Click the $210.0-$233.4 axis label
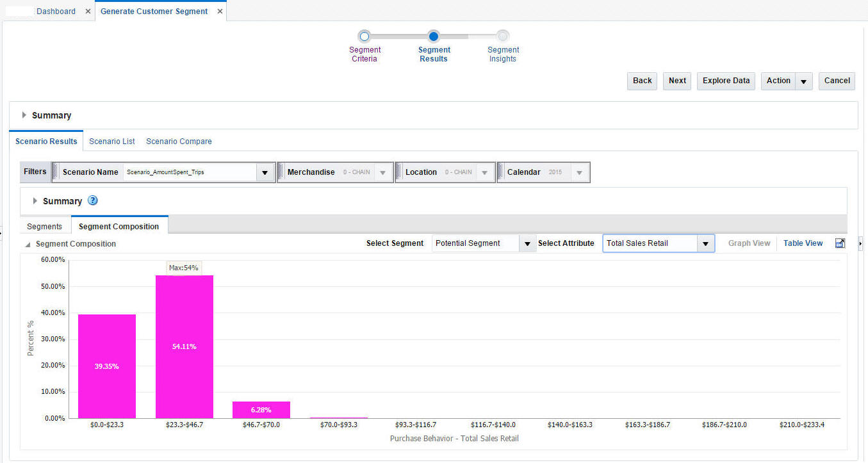This screenshot has height=463, width=868. pos(802,425)
